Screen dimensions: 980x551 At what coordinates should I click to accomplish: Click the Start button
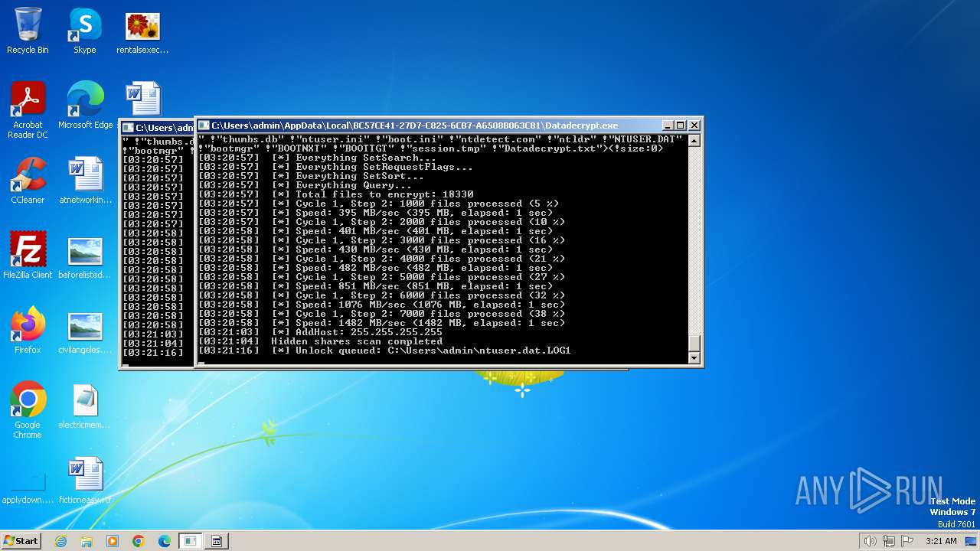point(21,540)
